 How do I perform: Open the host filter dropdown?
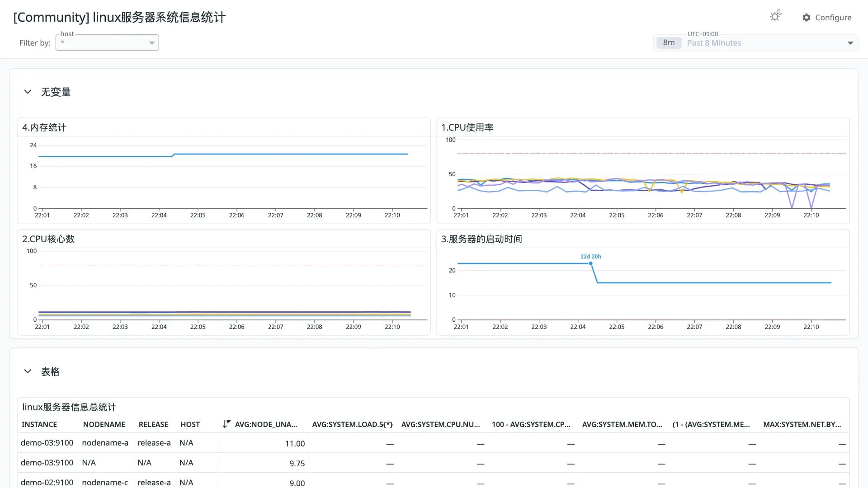pyautogui.click(x=107, y=42)
